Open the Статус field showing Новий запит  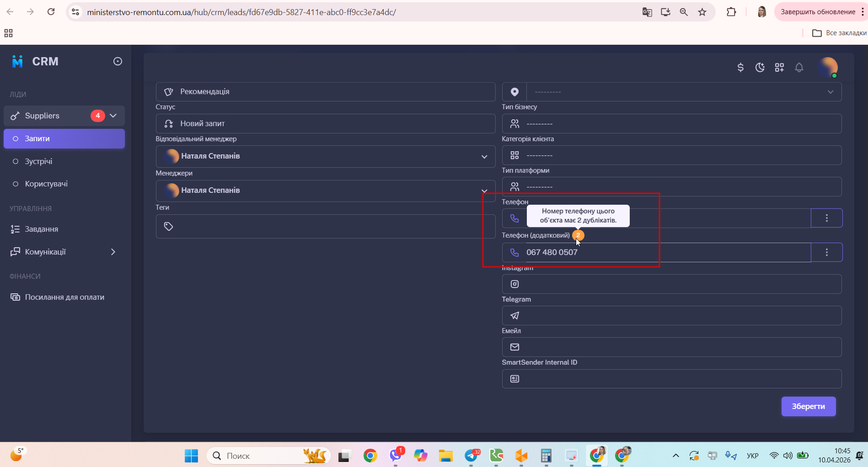tap(326, 123)
